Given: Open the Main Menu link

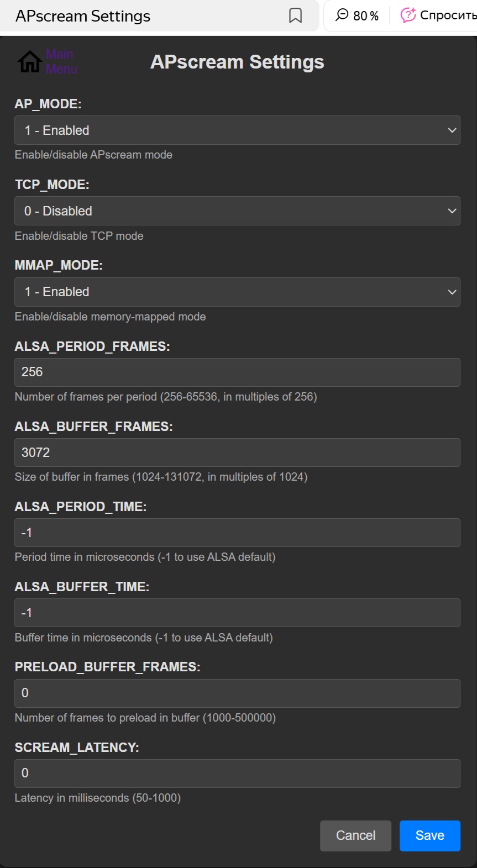Looking at the screenshot, I should tap(61, 61).
